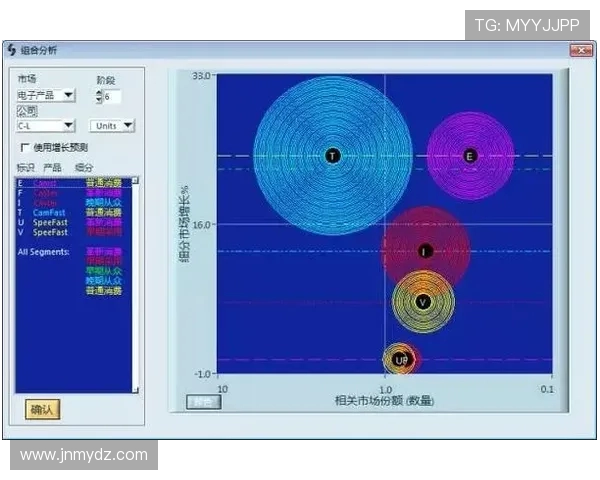
Task: Click the All Segments entry in list
Action: (43, 251)
